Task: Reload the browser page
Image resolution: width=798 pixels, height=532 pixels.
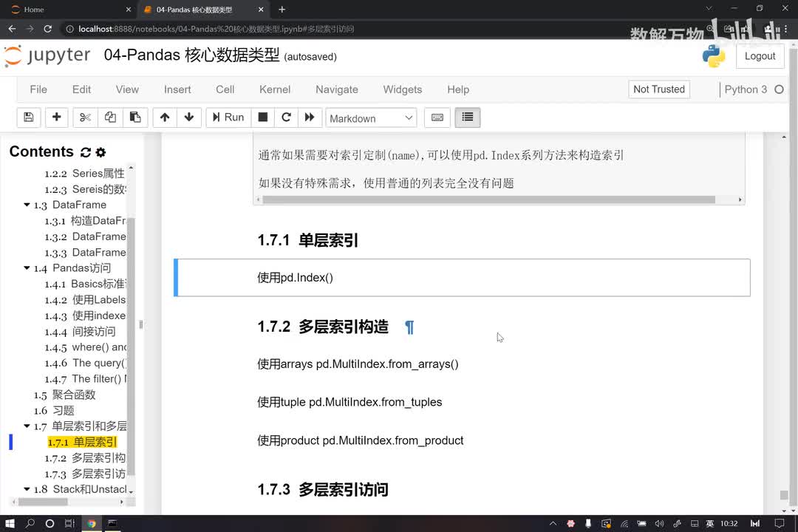Action: click(x=47, y=29)
